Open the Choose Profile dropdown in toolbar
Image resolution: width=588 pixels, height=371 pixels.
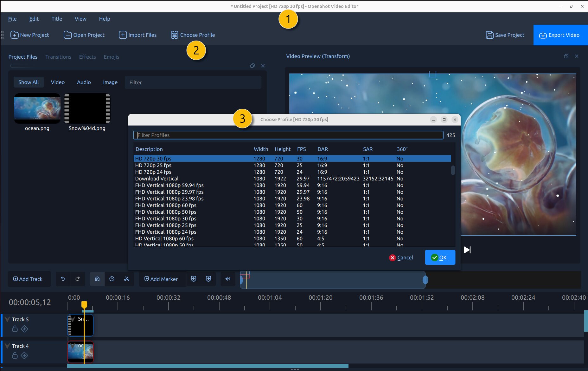tap(193, 35)
